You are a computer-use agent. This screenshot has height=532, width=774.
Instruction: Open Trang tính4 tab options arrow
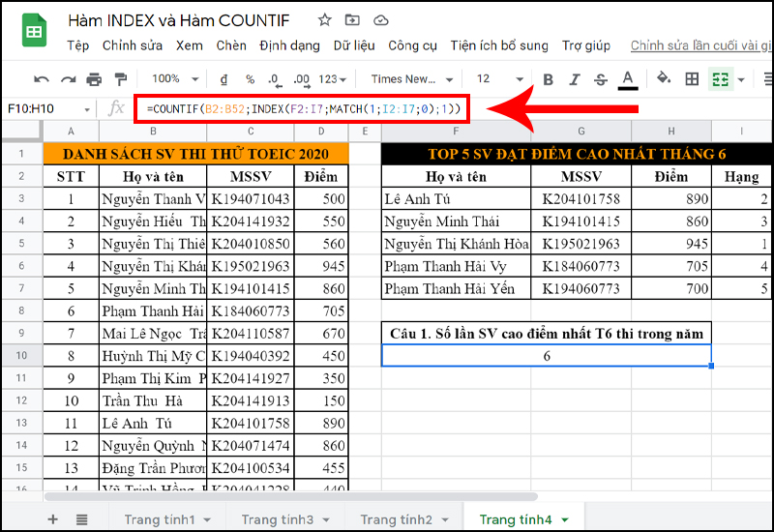tap(565, 520)
